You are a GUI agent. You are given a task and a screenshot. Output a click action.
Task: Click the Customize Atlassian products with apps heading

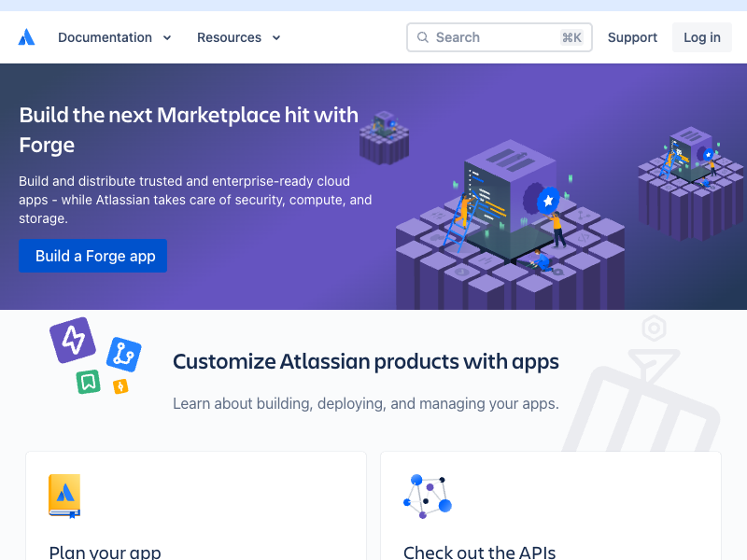pos(365,361)
